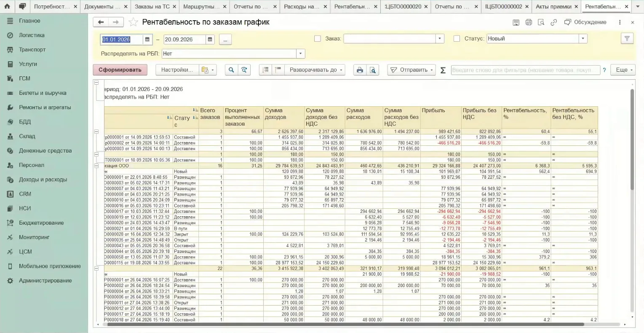644x333 pixels.
Task: Open the Заказ dropdown list
Action: (x=440, y=39)
